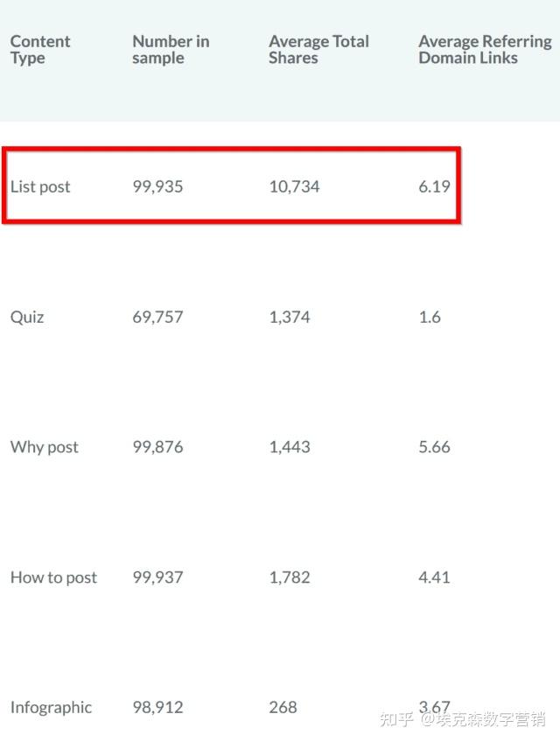Select the sample value 99,876
This screenshot has height=742, width=560.
[157, 447]
